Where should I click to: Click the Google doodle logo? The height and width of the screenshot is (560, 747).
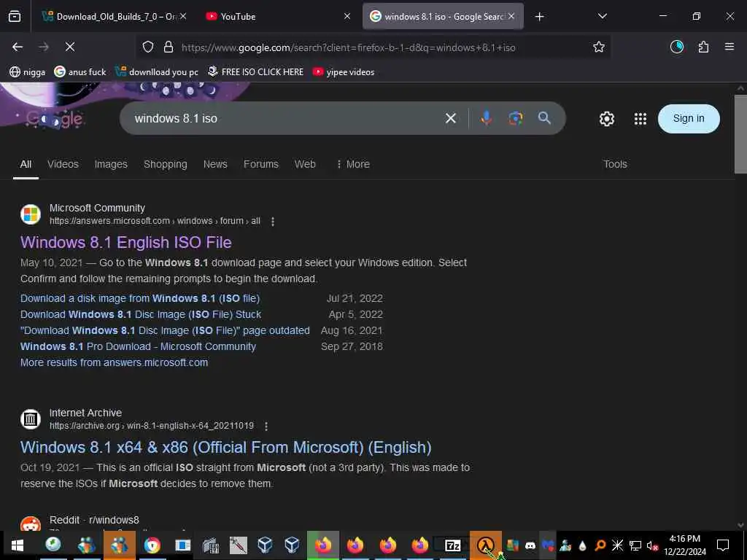tap(55, 119)
